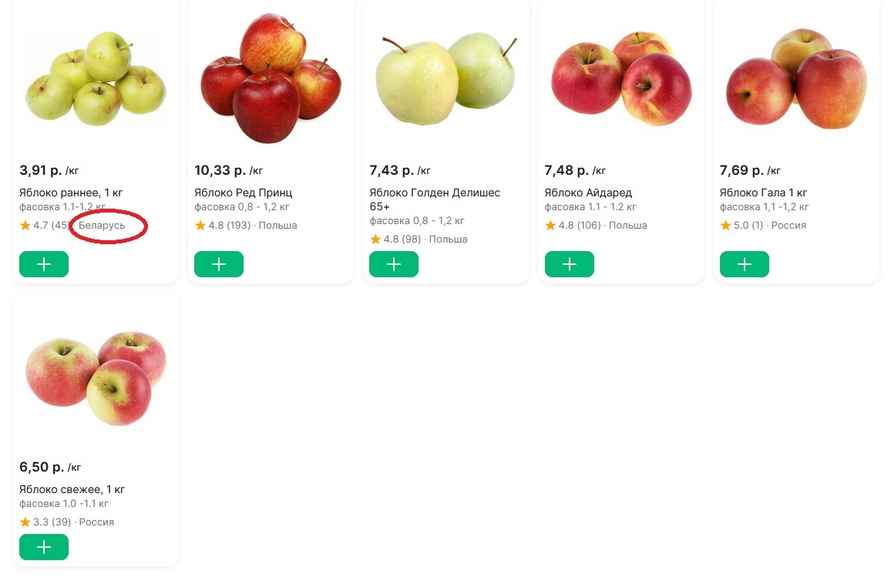Open the Яблоко Айдаред title

588,193
